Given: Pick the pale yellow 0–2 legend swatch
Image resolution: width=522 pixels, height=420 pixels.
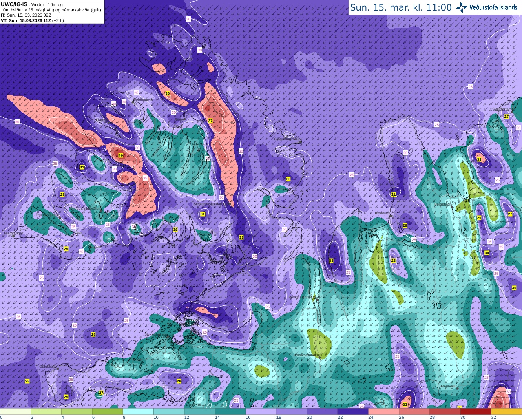Looking at the screenshot, I should [15, 411].
